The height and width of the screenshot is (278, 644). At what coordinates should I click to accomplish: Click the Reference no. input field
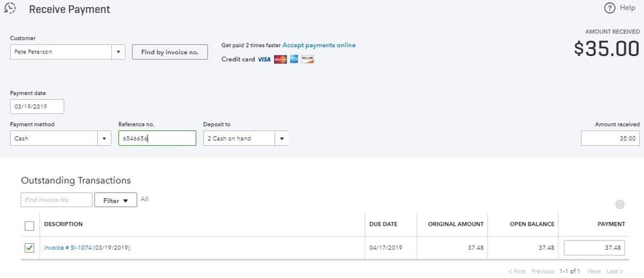(157, 138)
